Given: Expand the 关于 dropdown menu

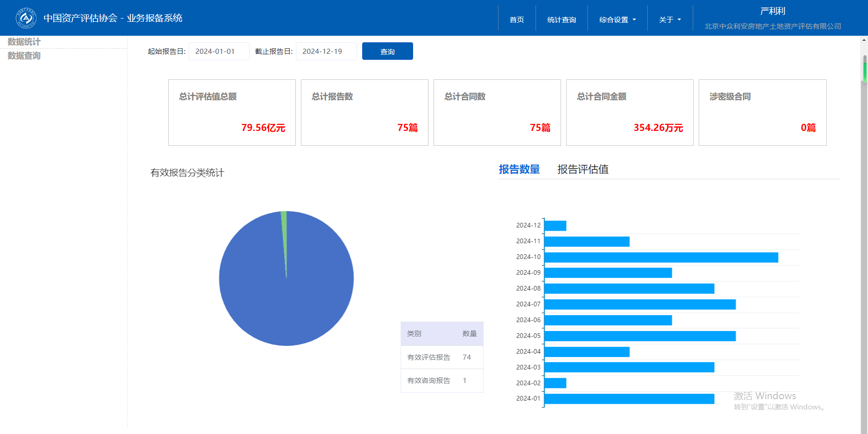Looking at the screenshot, I should (670, 19).
